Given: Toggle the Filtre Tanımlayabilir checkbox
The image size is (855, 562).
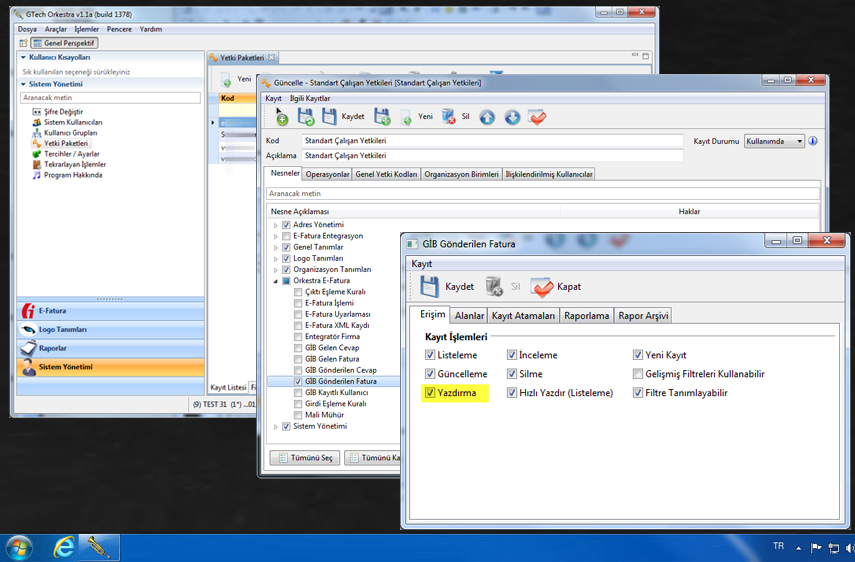Looking at the screenshot, I should click(x=637, y=392).
